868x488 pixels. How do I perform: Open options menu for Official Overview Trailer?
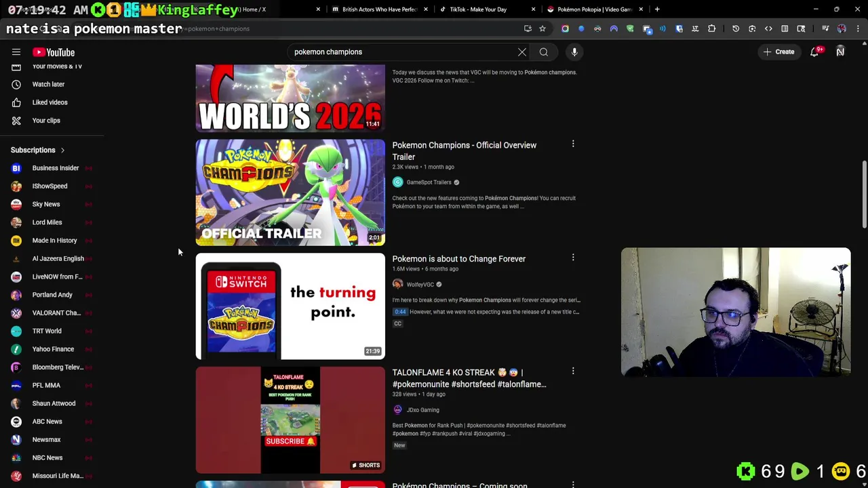coord(573,144)
